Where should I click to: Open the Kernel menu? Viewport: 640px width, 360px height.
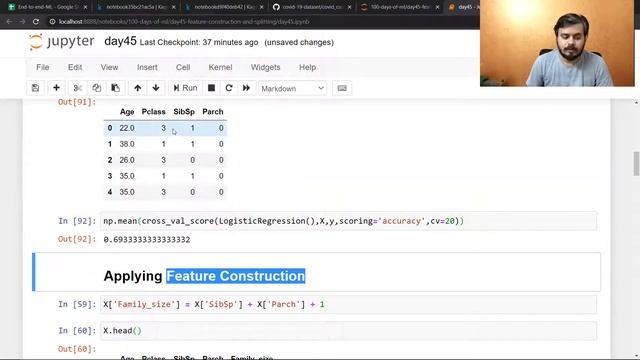220,67
